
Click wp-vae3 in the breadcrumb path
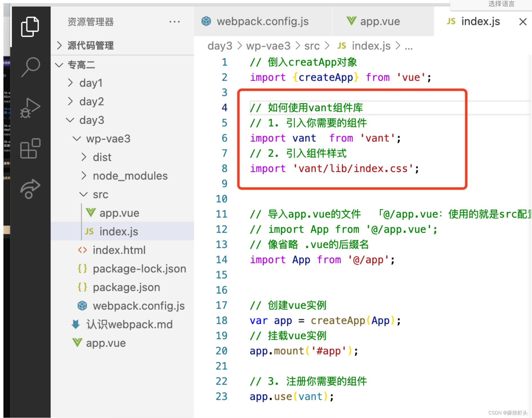(268, 46)
